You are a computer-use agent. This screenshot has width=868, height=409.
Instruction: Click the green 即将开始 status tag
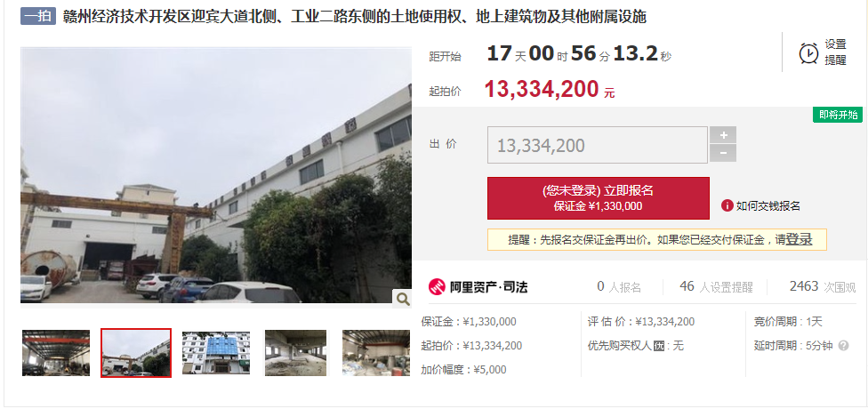pos(838,115)
